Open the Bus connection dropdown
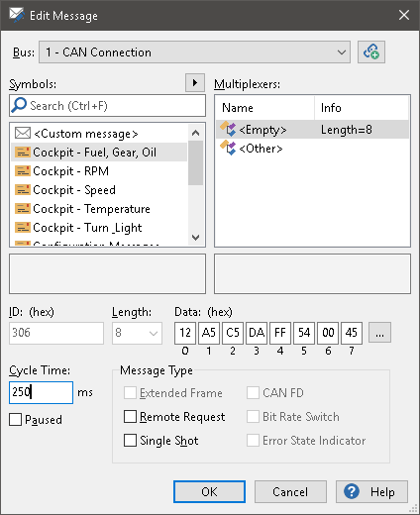The height and width of the screenshot is (515, 420). pos(194,52)
